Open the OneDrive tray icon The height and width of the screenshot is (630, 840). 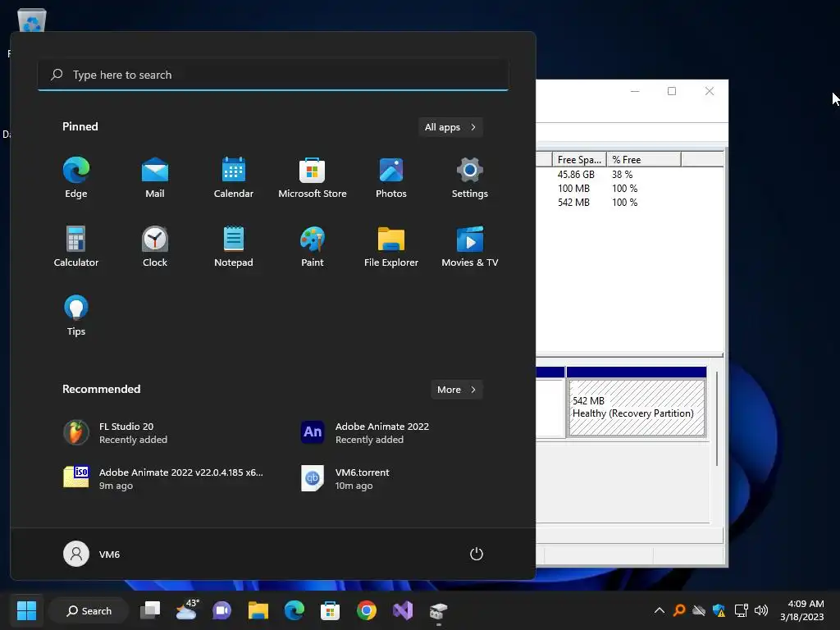coord(699,610)
